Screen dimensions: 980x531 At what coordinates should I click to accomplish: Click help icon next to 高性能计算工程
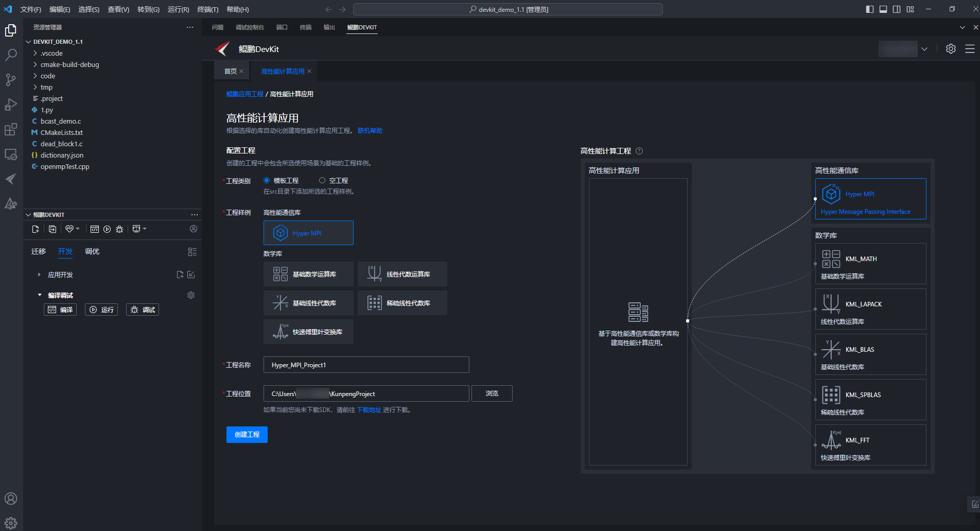point(639,151)
